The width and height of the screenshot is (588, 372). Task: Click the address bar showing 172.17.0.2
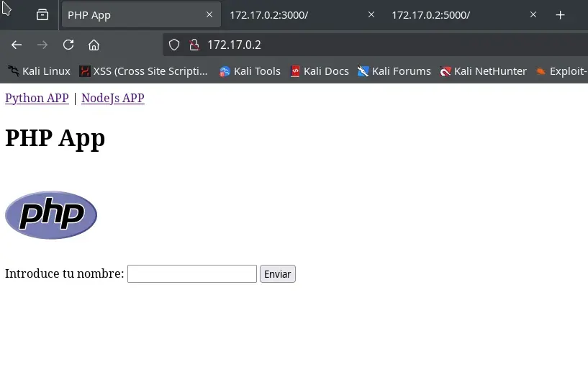pos(375,45)
